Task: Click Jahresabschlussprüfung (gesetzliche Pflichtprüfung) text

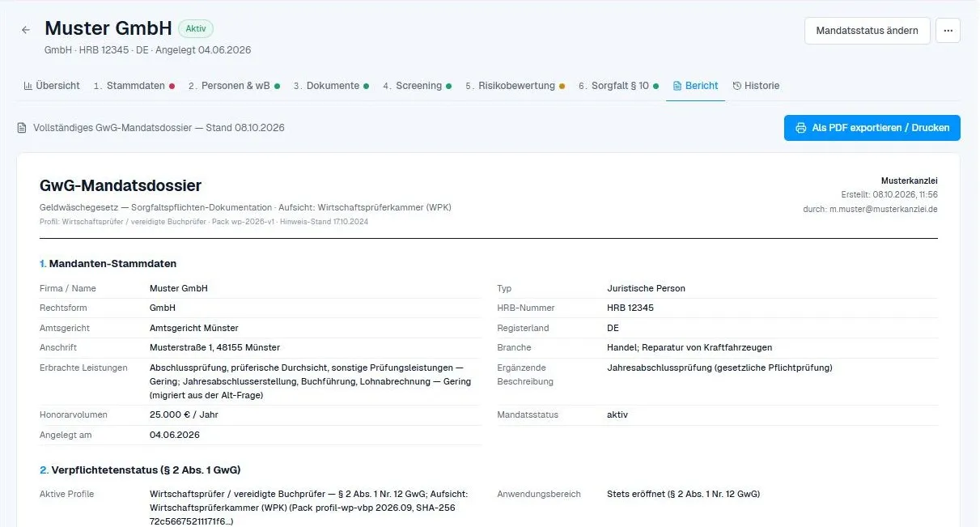Action: [x=719, y=368]
